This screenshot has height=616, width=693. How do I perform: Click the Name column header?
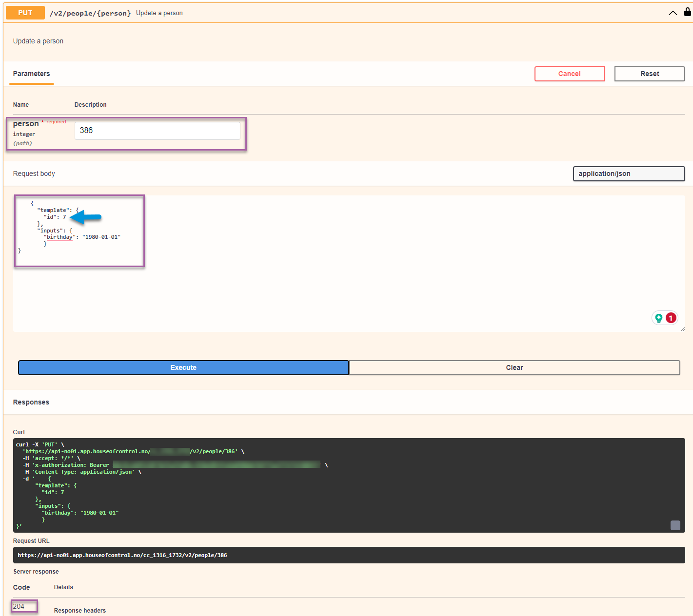point(21,105)
